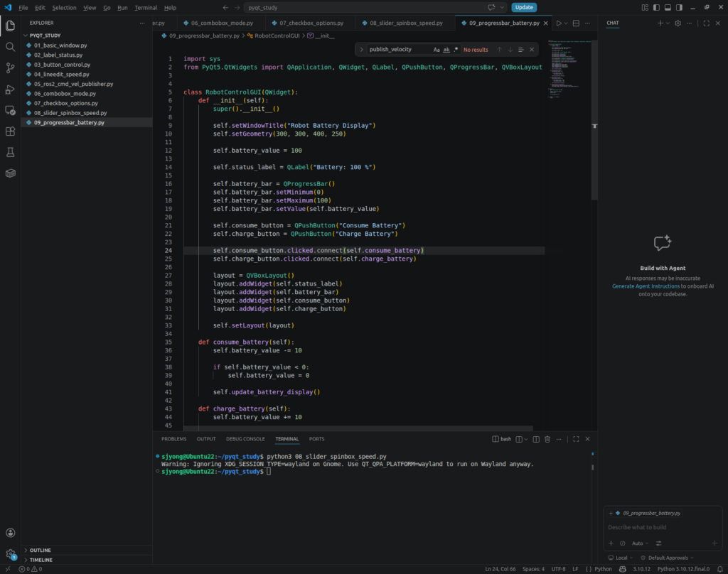Click the find input with publish_velocity
The width and height of the screenshot is (728, 574).
(400, 50)
